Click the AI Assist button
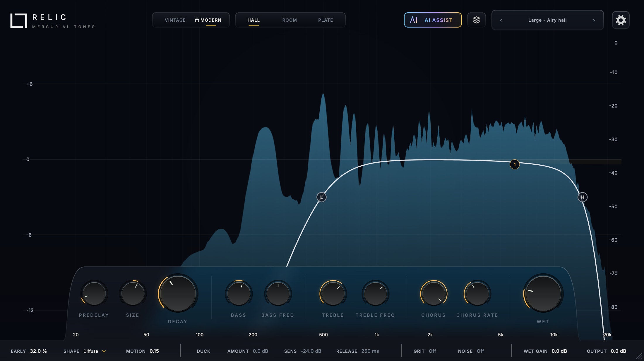Viewport: 644px width, 361px height. pyautogui.click(x=433, y=20)
